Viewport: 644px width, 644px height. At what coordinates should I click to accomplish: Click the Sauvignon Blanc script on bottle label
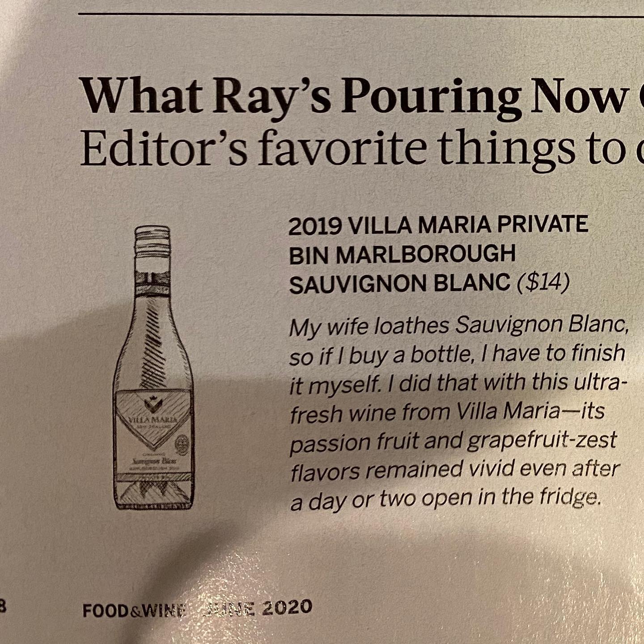tap(150, 461)
